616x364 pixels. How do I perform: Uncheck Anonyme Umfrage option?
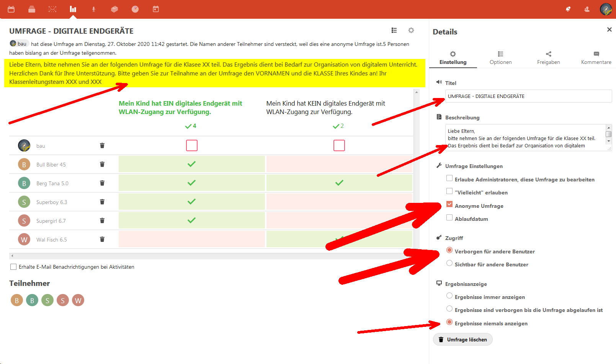(x=449, y=204)
